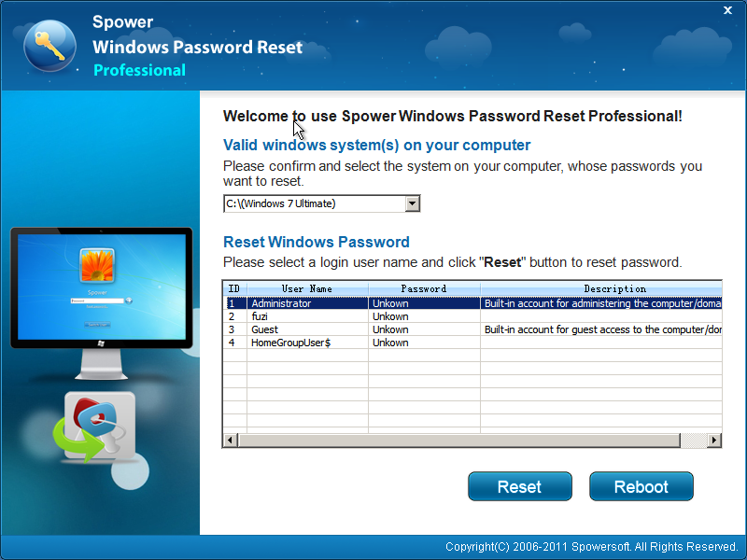Click the Unkown password cell for HomeGroupUser$
747x560 pixels.
coord(424,343)
